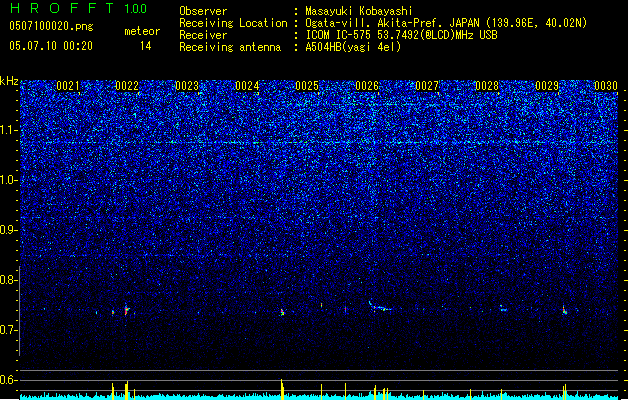Click time marker 0022
Image resolution: width=629 pixels, height=400 pixels.
127,86
